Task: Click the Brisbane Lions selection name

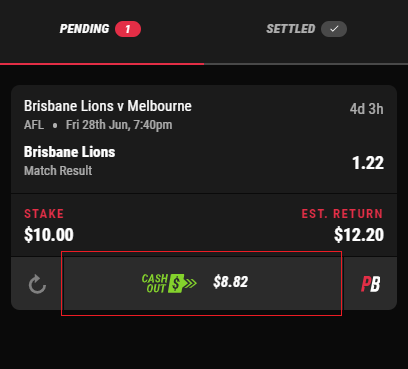Action: click(69, 152)
